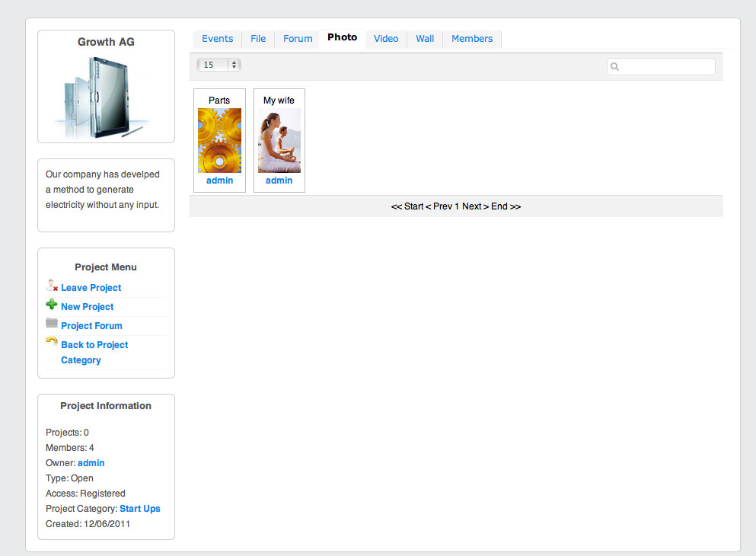Click the Parts photo title
The height and width of the screenshot is (556, 756).
pyautogui.click(x=219, y=101)
